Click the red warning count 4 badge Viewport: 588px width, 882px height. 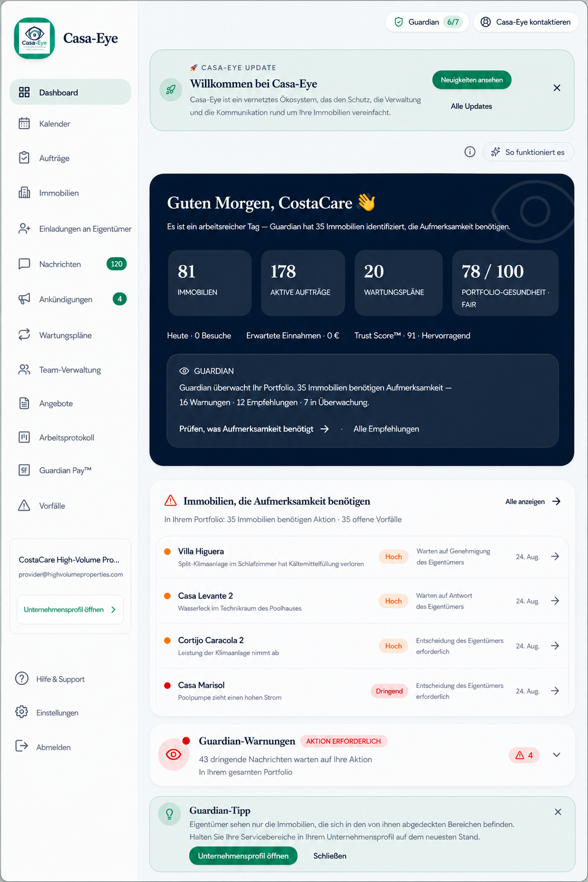pyautogui.click(x=524, y=755)
